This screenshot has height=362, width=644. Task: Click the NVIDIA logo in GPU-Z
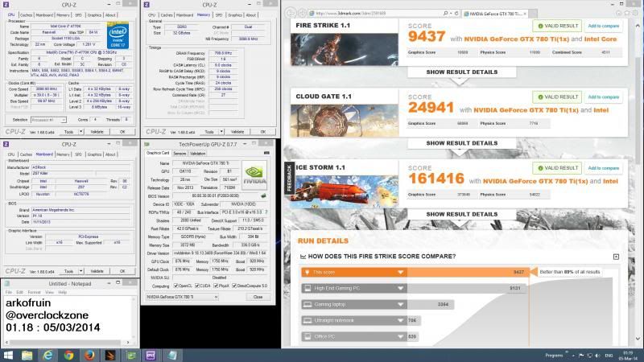(x=253, y=174)
